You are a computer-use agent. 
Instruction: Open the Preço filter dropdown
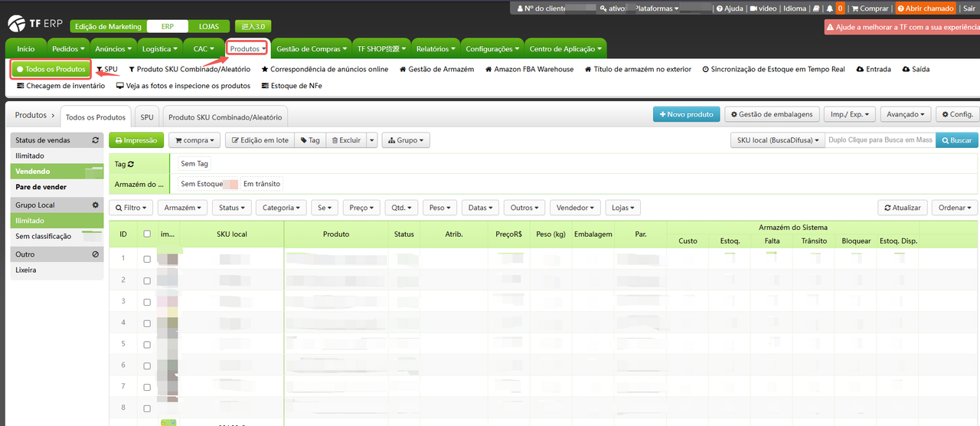click(x=361, y=208)
